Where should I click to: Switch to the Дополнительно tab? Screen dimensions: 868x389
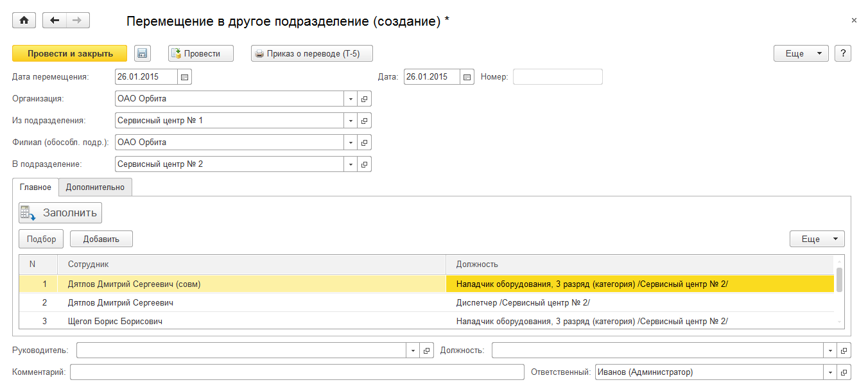click(x=95, y=187)
